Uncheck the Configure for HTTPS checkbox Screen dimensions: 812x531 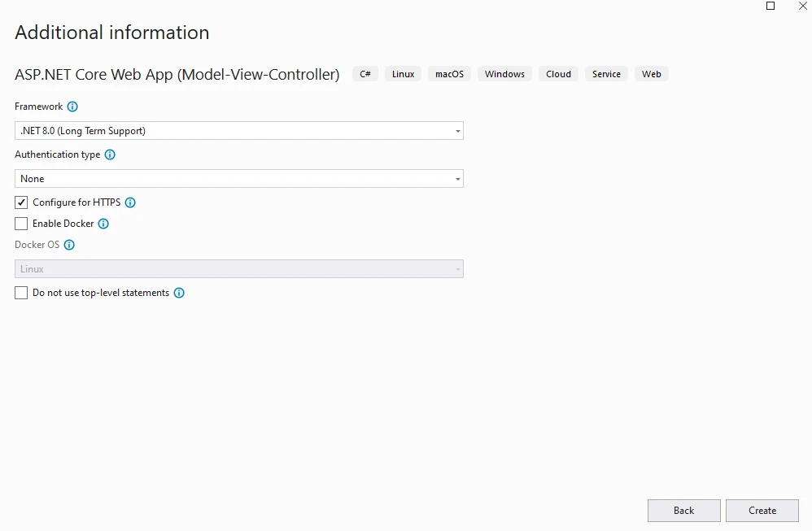[21, 202]
